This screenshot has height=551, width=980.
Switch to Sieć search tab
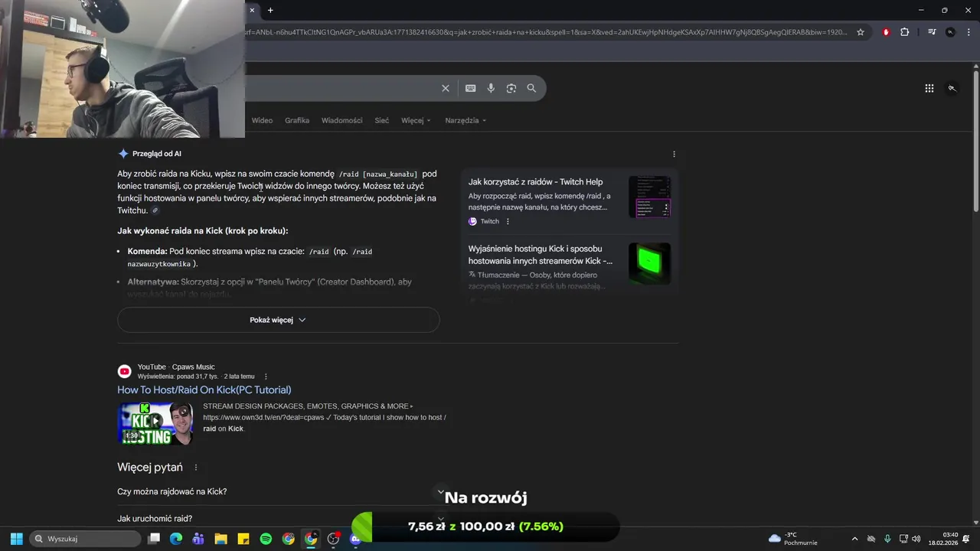[381, 120]
